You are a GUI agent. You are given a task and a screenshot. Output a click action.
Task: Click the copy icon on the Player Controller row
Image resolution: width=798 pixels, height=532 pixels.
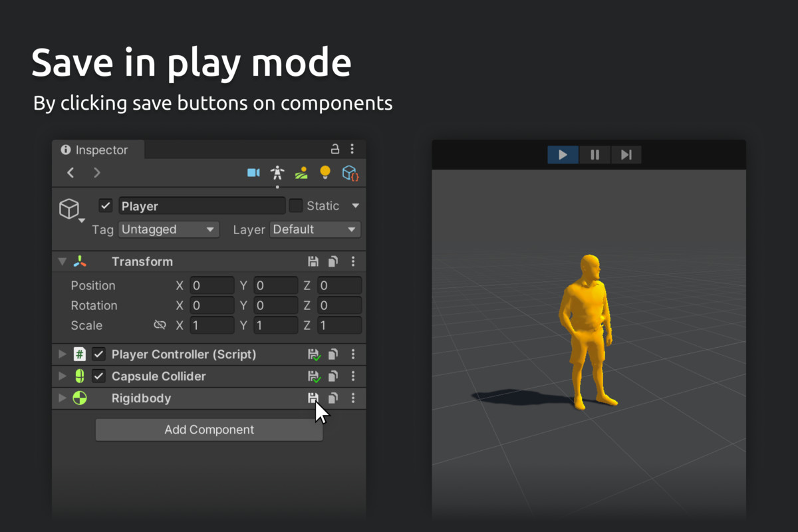coord(333,354)
